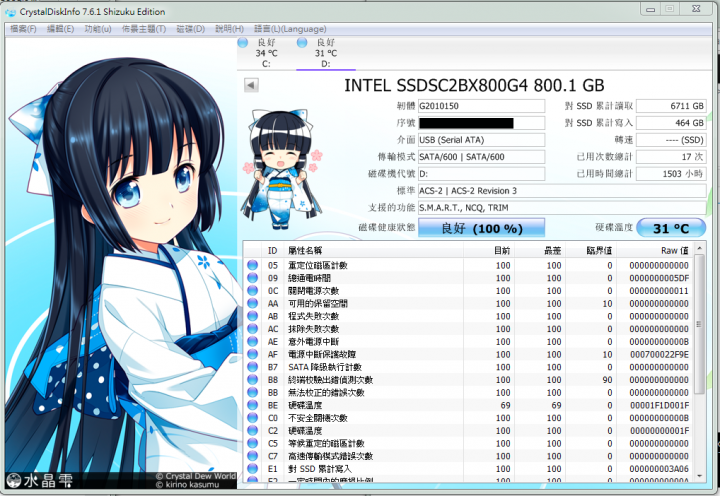Open the 功能(u) menu

click(98, 29)
